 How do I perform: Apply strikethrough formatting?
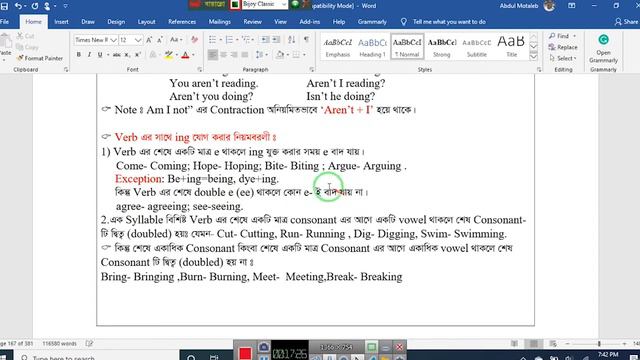pyautogui.click(x=117, y=55)
